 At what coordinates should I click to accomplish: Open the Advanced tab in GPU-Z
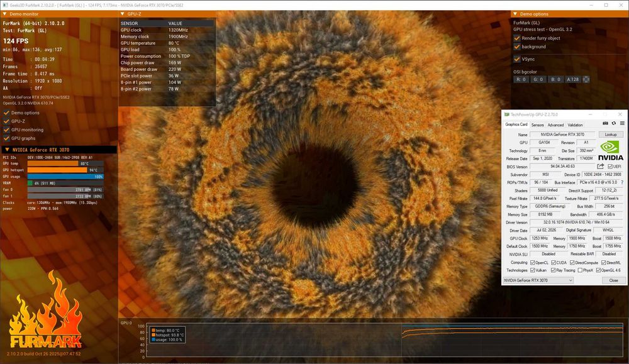(555, 124)
